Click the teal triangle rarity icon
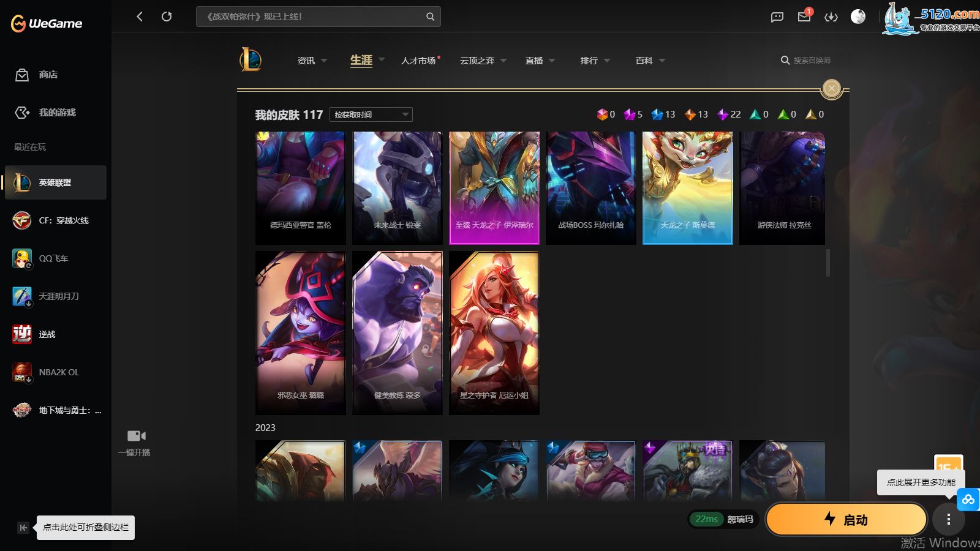This screenshot has height=551, width=980. tap(755, 114)
